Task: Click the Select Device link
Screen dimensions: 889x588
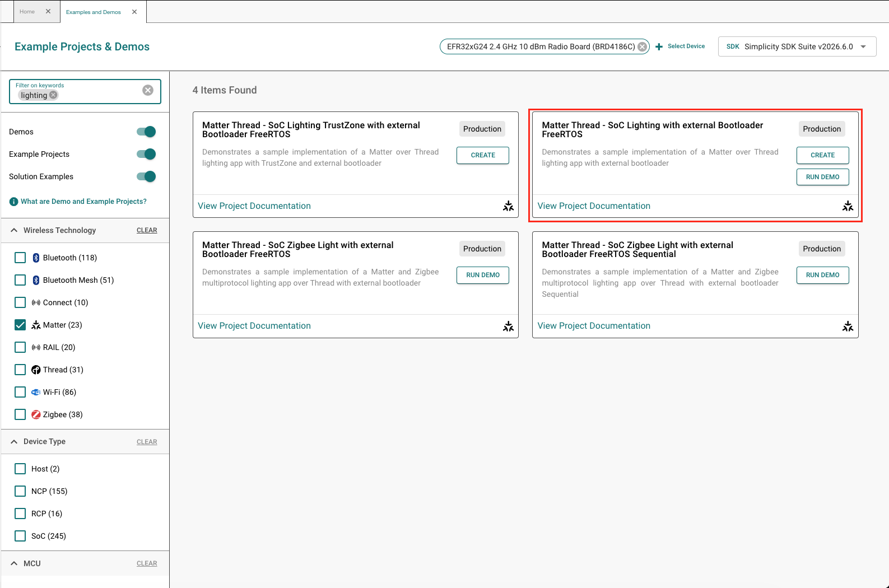Action: click(686, 46)
